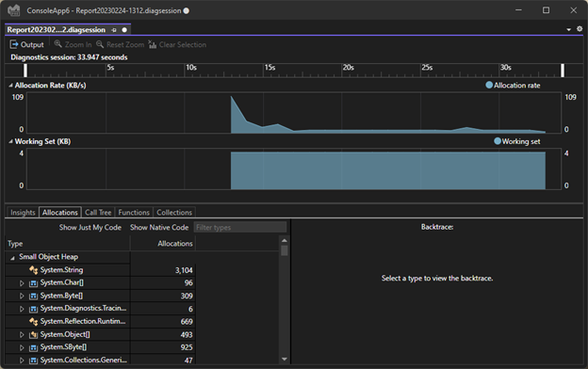Click the left timeline selection handle
Viewport: 588px width, 369px height.
25,71
